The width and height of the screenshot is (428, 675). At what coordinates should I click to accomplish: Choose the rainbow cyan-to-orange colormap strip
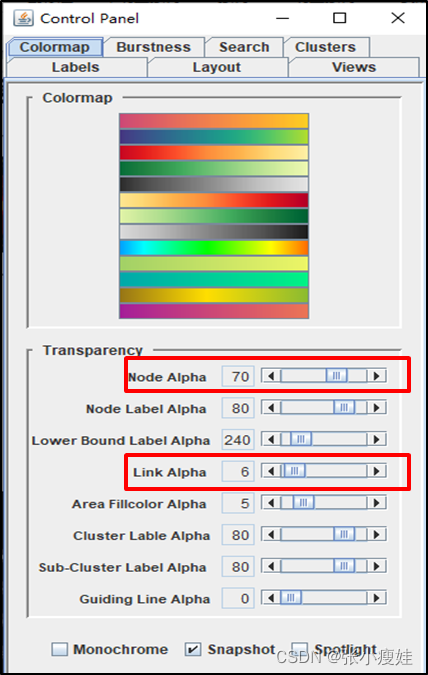(214, 248)
